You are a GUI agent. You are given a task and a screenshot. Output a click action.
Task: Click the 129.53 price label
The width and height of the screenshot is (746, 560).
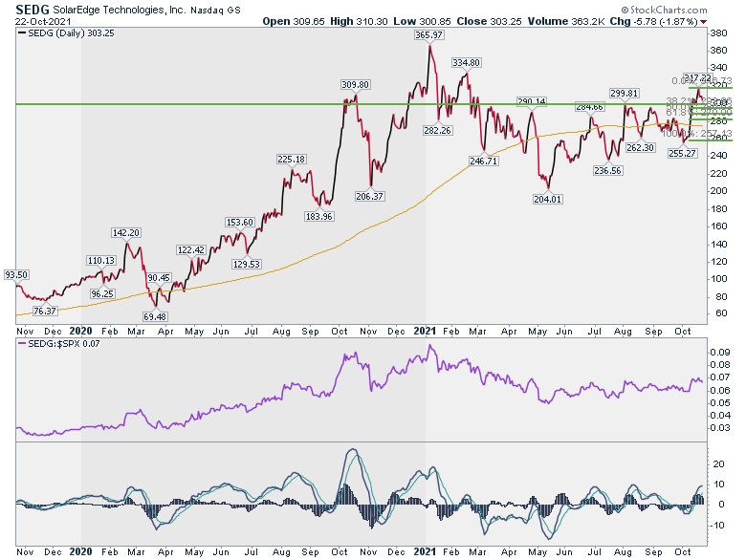(247, 265)
